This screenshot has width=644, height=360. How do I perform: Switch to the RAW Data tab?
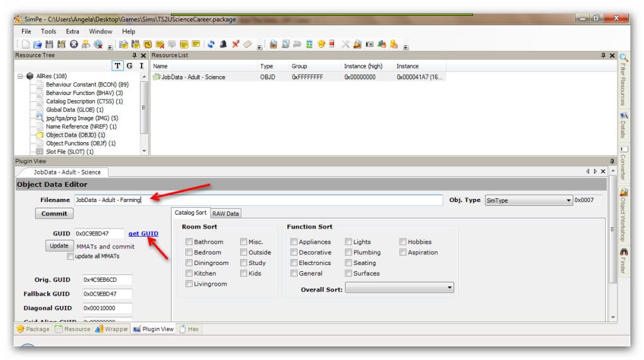click(225, 213)
